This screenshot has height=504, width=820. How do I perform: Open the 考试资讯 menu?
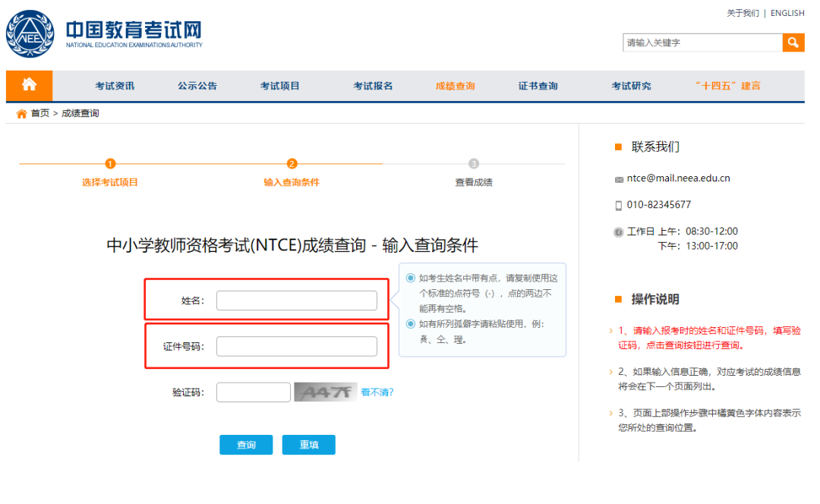[x=115, y=86]
